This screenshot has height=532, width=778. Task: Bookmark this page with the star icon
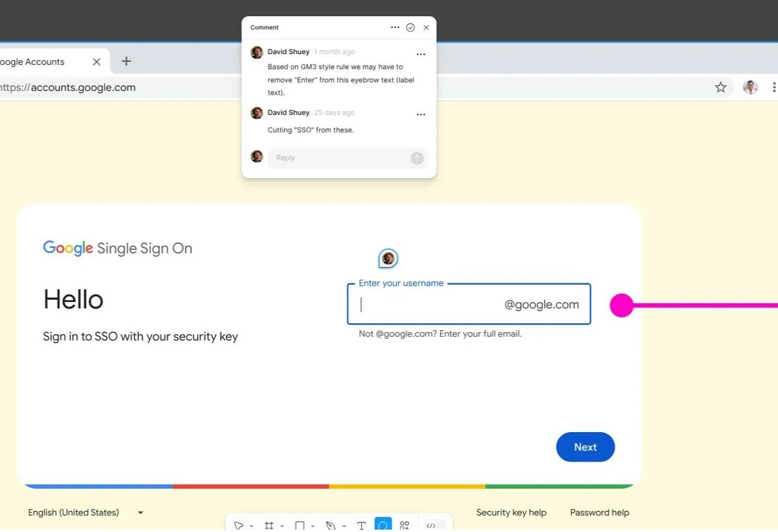[720, 87]
